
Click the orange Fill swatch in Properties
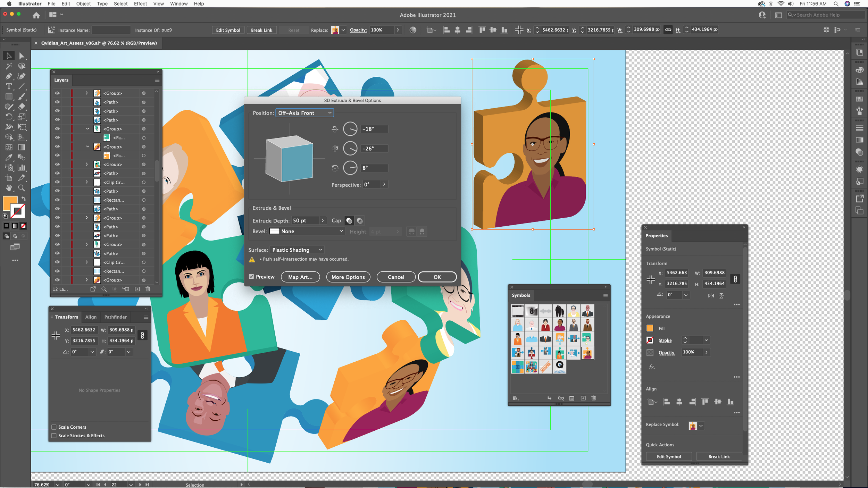[x=650, y=328]
